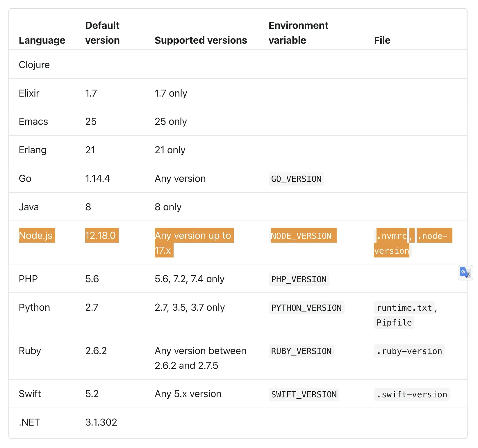Image resolution: width=478 pixels, height=448 pixels.
Task: Select the GO_VERSION environment variable token
Action: pyautogui.click(x=296, y=179)
